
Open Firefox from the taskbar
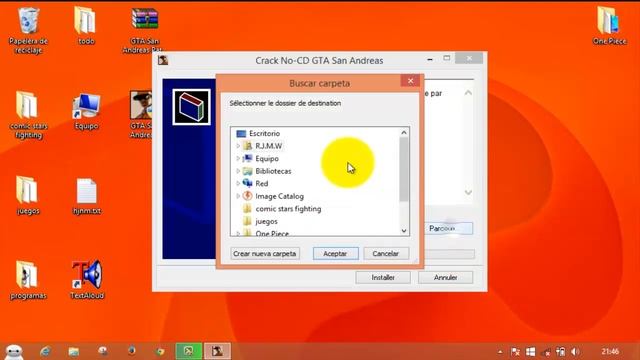(131, 351)
